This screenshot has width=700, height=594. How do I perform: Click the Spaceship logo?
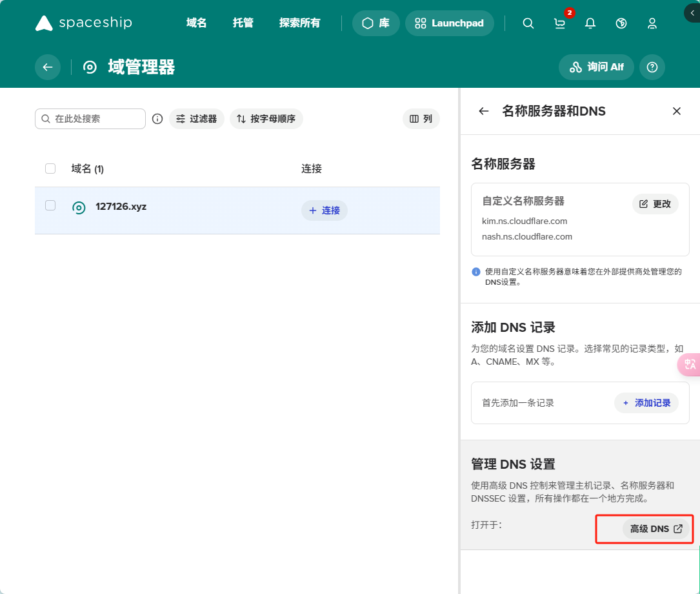click(x=83, y=23)
